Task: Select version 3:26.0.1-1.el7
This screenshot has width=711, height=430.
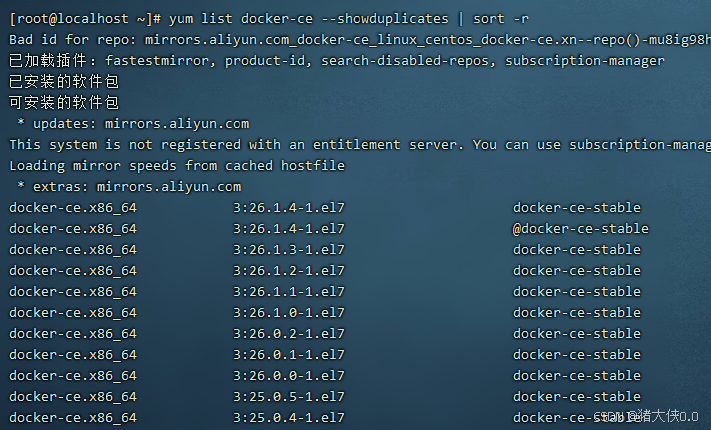Action: click(289, 355)
